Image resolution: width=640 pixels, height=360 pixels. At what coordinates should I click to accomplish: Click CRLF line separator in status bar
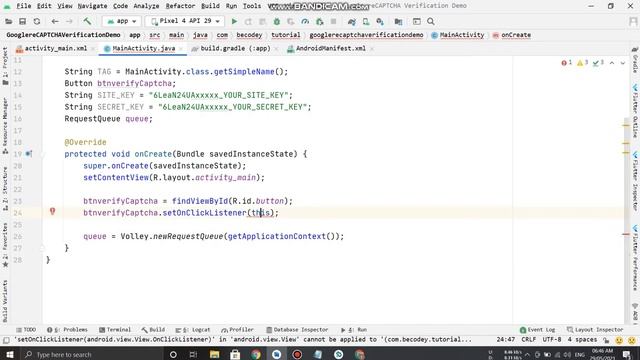click(529, 340)
